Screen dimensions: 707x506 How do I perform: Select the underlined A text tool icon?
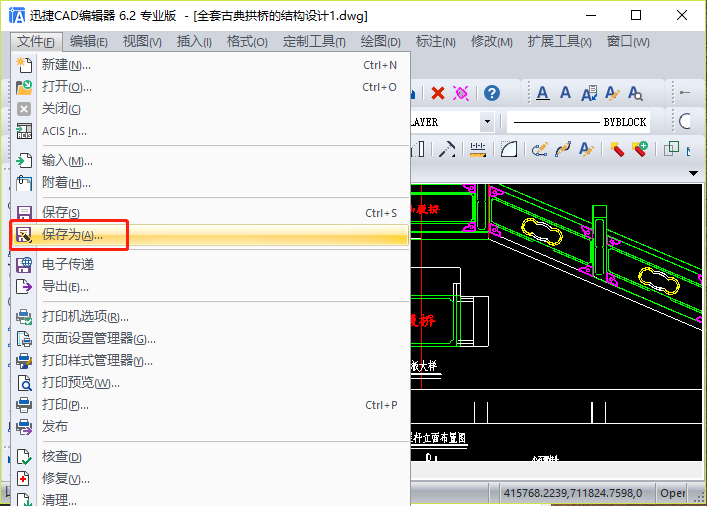(542, 93)
